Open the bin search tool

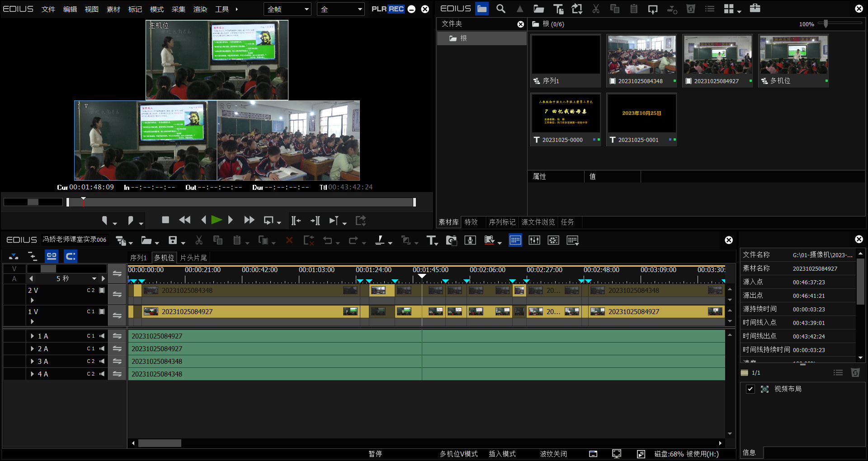click(500, 9)
